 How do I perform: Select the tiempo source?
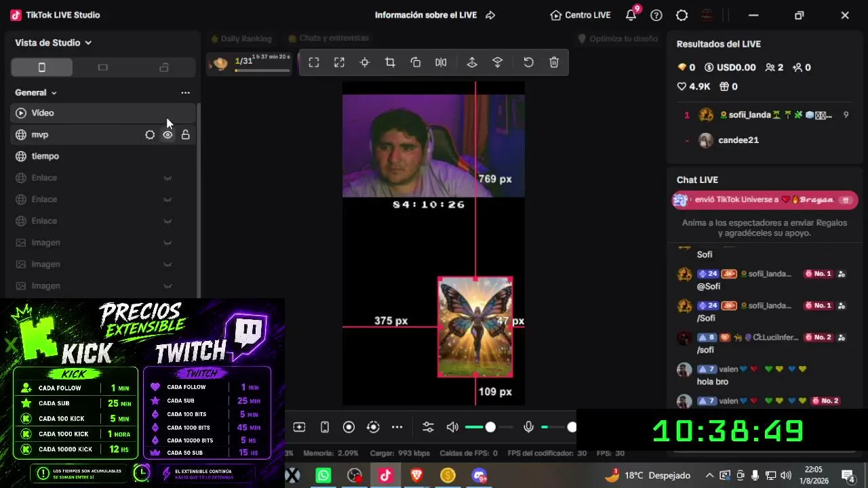coord(103,157)
